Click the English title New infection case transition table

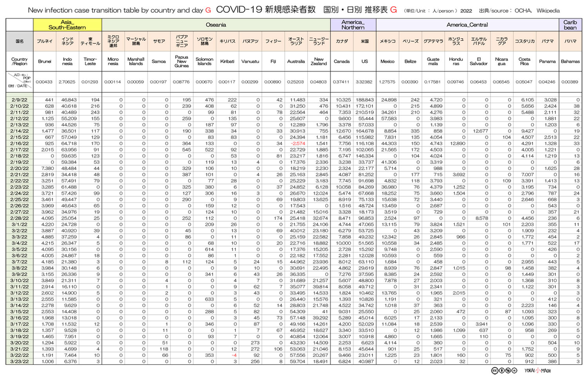pos(116,10)
